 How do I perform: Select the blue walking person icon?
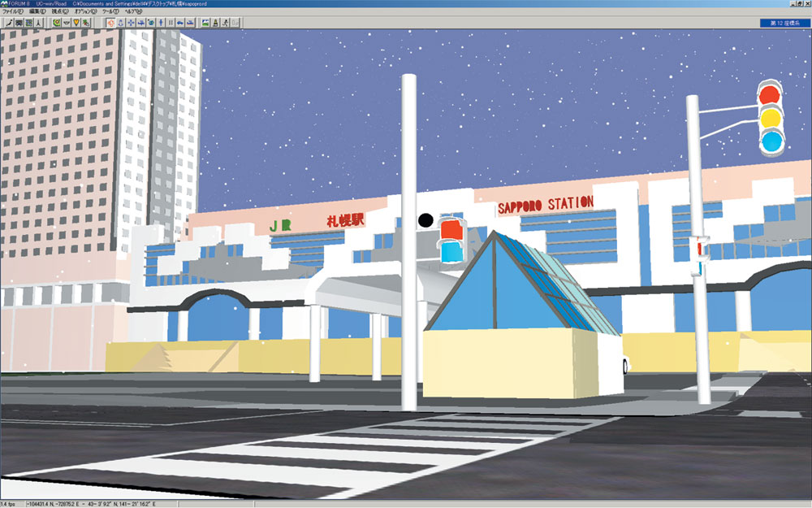(x=161, y=23)
